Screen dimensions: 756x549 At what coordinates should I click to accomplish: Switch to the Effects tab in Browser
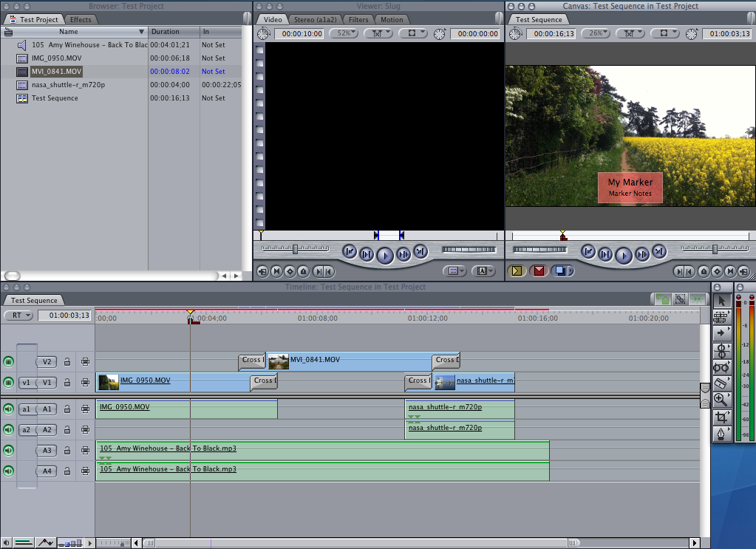pos(81,19)
